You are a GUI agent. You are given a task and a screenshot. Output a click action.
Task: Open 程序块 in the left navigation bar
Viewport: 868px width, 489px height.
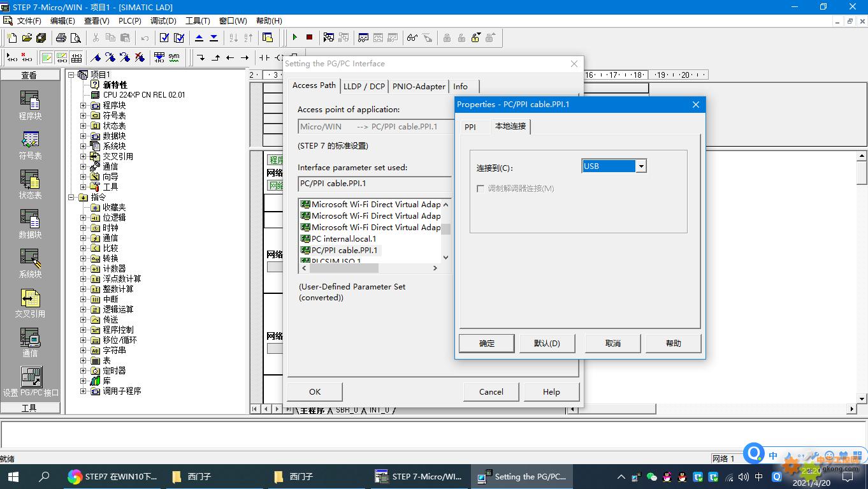click(30, 105)
